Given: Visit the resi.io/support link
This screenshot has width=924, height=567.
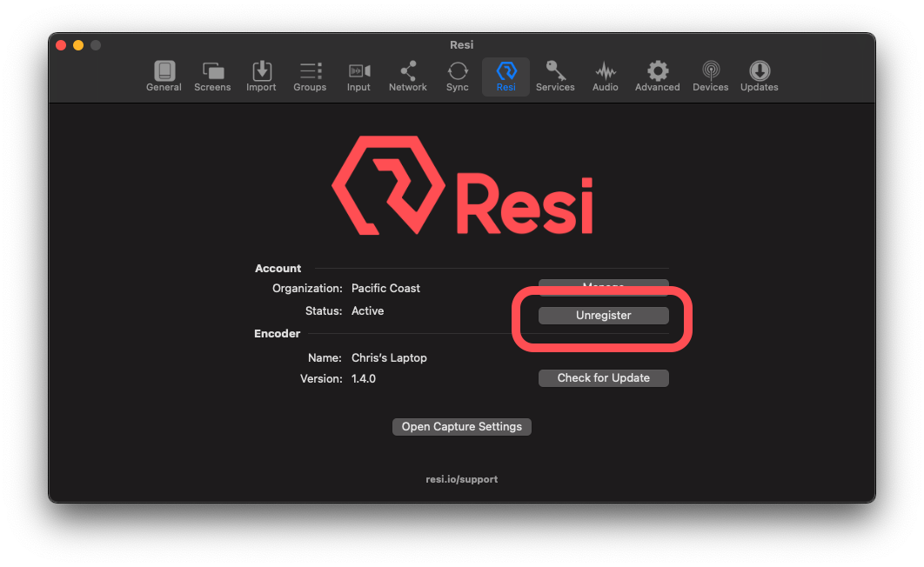Looking at the screenshot, I should [x=461, y=478].
